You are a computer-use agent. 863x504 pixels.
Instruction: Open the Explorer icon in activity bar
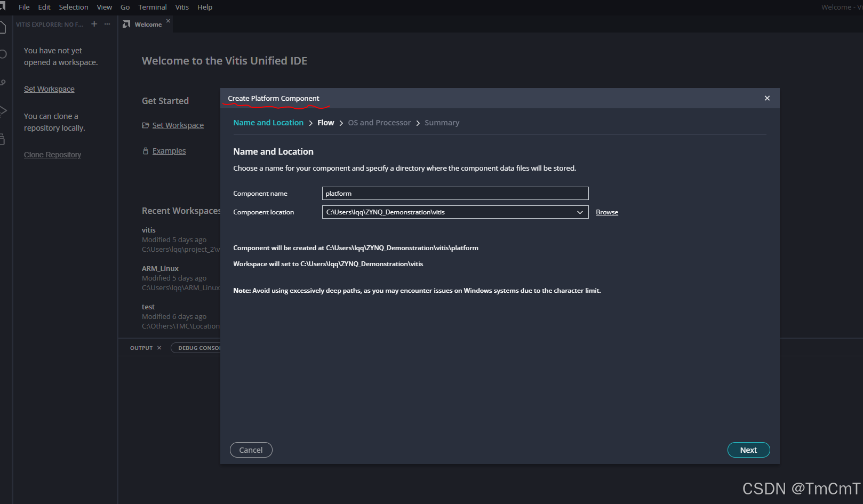pos(3,28)
